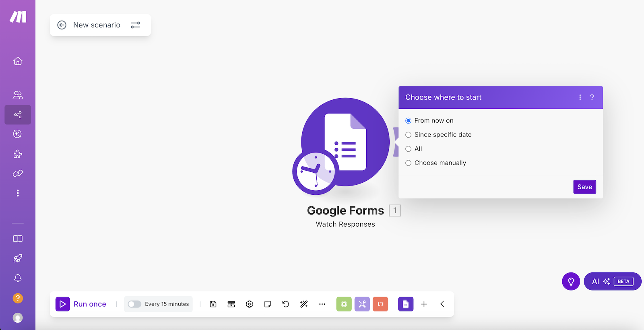Select the 'Since specific date' radio option
644x330 pixels.
(x=409, y=135)
